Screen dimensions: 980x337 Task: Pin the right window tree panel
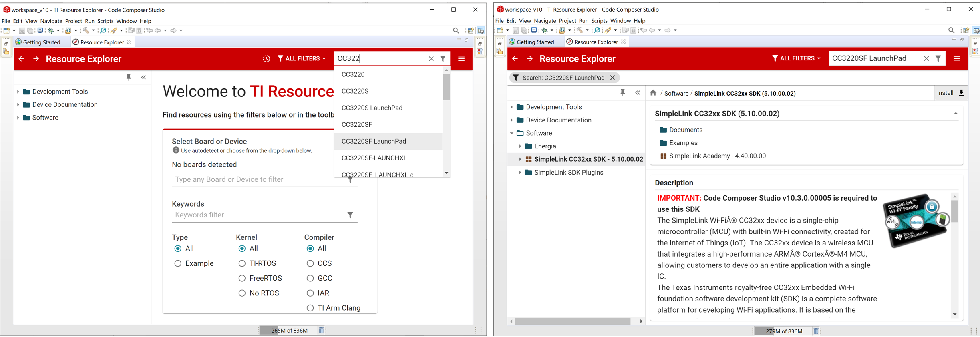point(622,93)
